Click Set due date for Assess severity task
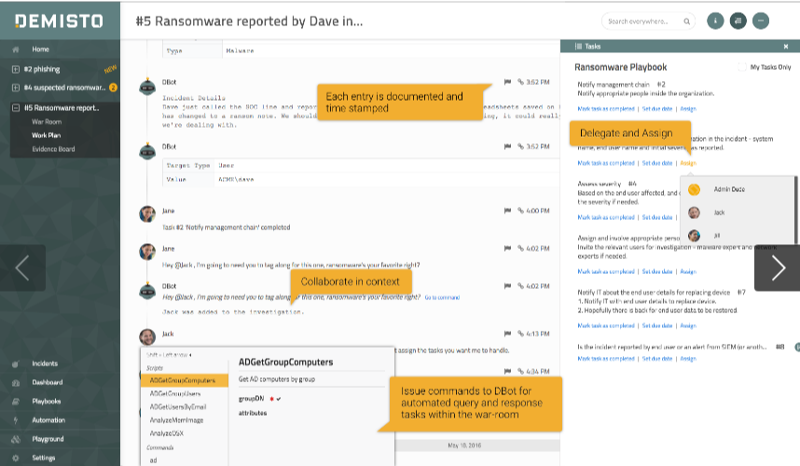Screen dimensions: 800x466 click(656, 216)
